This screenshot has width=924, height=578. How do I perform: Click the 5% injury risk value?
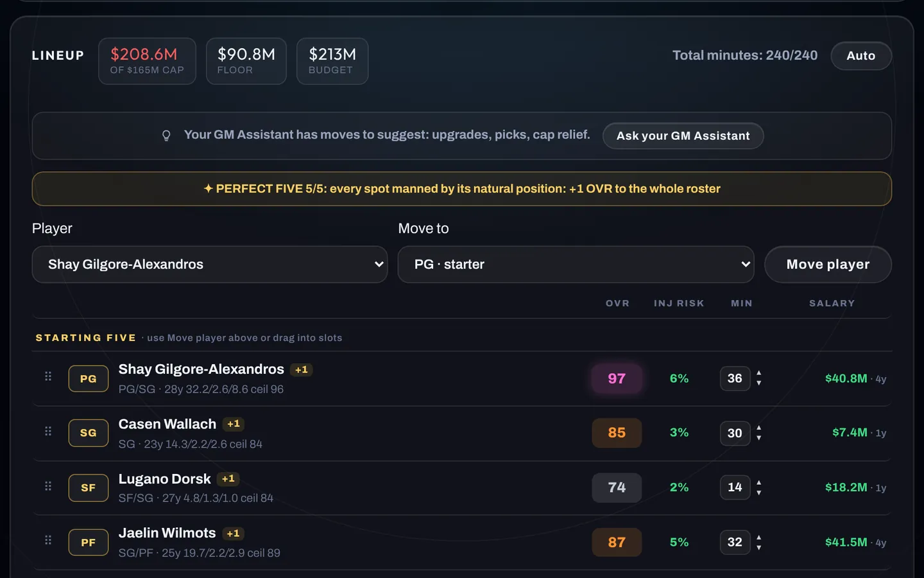(x=679, y=543)
